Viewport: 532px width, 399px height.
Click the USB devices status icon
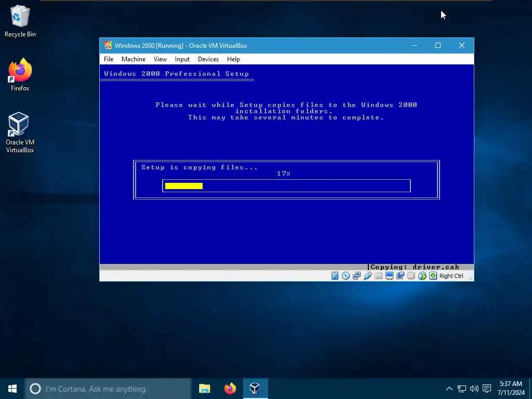click(x=367, y=276)
